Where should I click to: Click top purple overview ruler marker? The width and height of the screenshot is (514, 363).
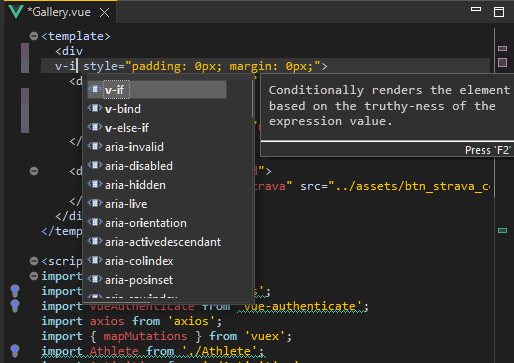pyautogui.click(x=502, y=49)
